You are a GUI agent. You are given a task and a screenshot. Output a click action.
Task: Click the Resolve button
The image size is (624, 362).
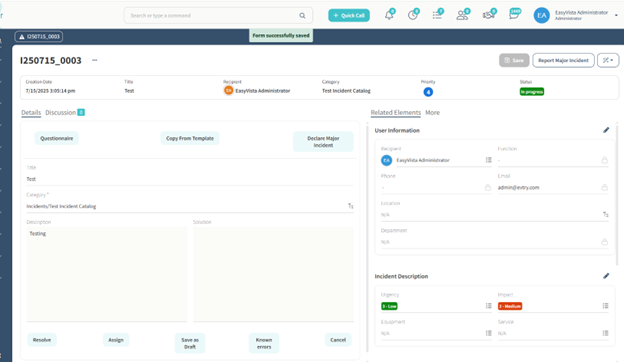tap(42, 340)
